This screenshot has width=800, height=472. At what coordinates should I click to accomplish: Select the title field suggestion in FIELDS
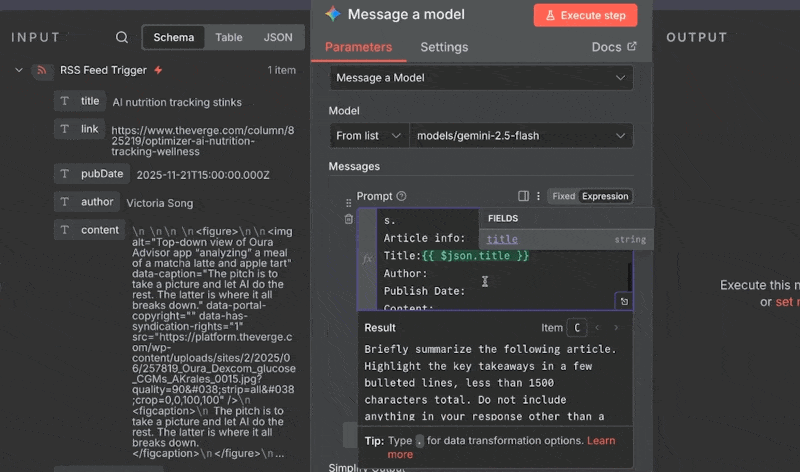(566, 239)
